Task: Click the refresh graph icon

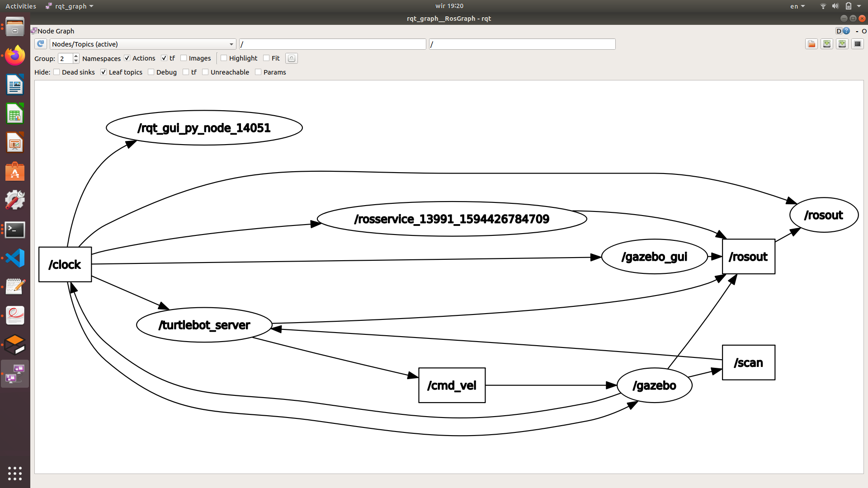Action: pyautogui.click(x=41, y=44)
